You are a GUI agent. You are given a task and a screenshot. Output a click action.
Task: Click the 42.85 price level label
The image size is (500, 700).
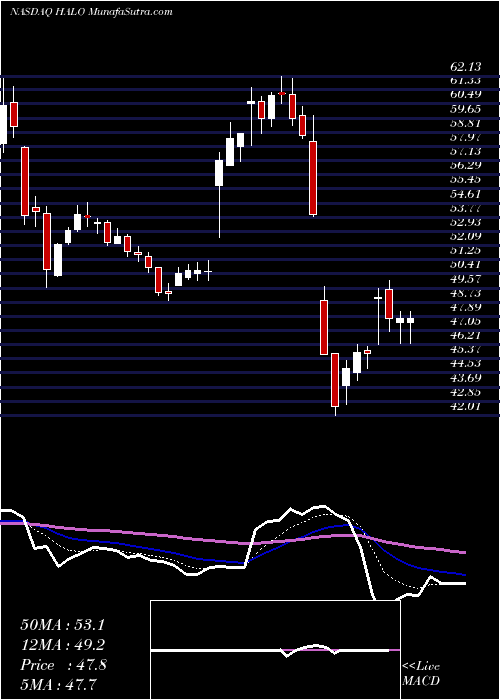[x=466, y=392]
